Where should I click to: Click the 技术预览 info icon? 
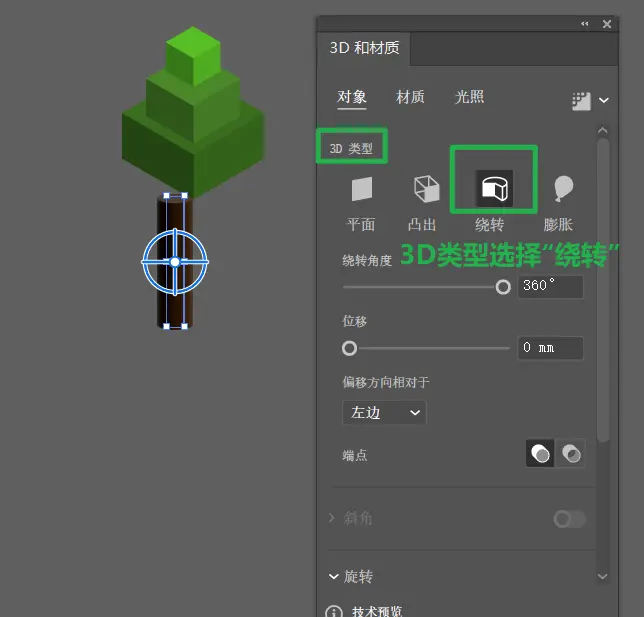click(x=334, y=612)
